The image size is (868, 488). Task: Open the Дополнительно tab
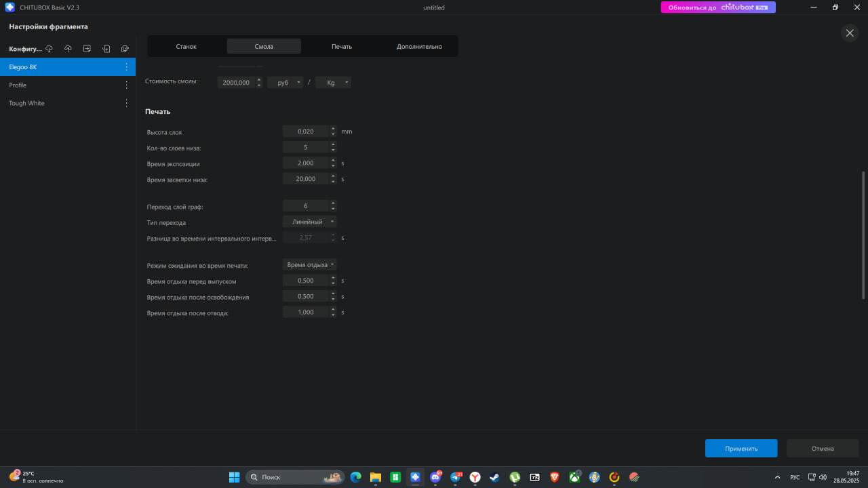click(x=419, y=46)
